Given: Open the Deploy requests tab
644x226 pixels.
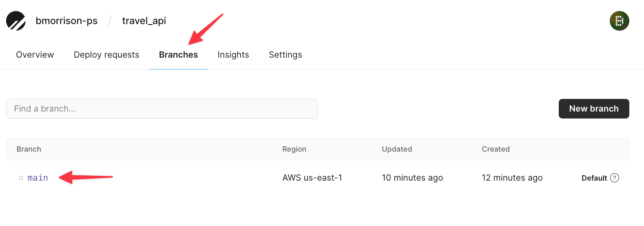Looking at the screenshot, I should pos(106,55).
